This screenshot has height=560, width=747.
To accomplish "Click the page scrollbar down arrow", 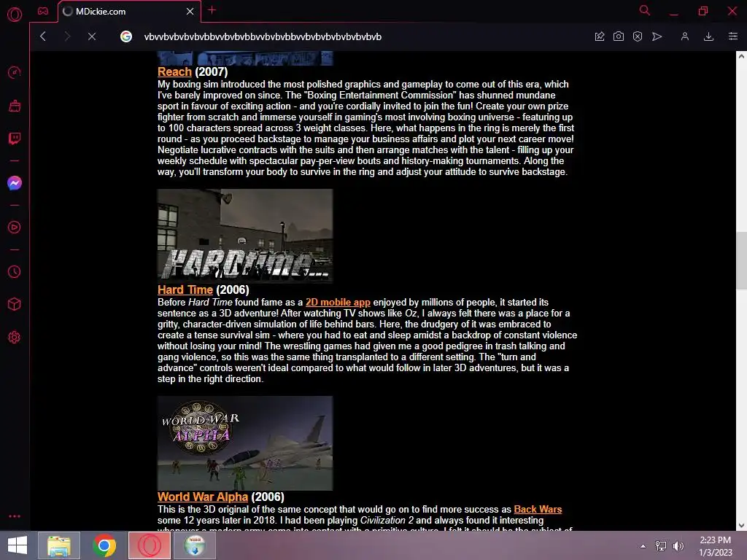I will 741,526.
